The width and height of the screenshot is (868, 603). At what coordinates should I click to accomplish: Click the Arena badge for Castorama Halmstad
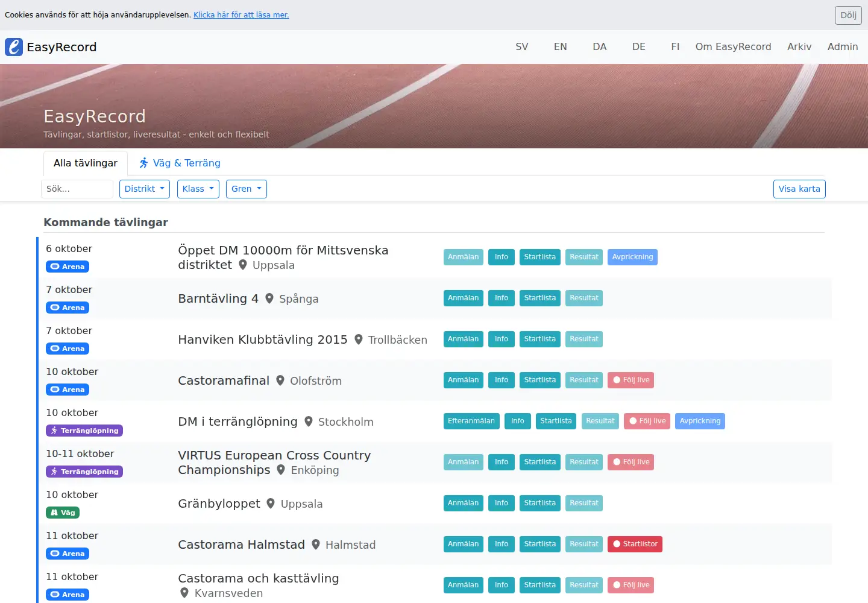coord(68,554)
